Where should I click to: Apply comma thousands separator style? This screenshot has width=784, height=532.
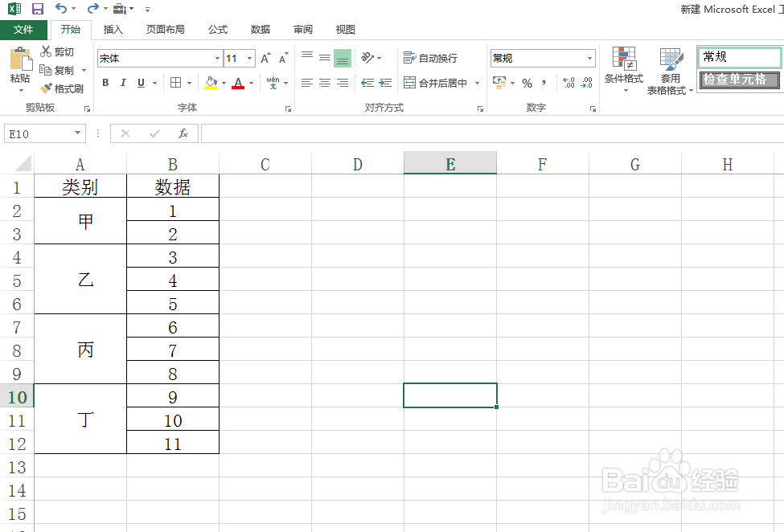(544, 83)
